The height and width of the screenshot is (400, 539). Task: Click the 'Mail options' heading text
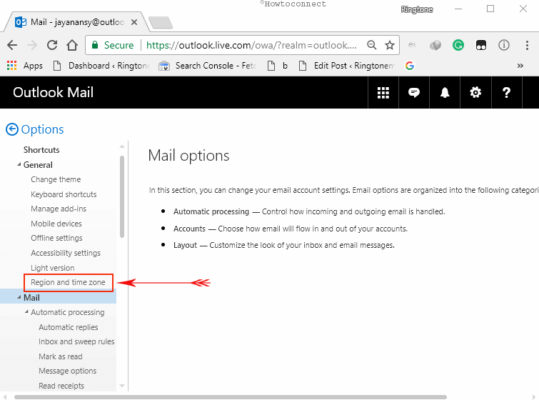pos(188,155)
